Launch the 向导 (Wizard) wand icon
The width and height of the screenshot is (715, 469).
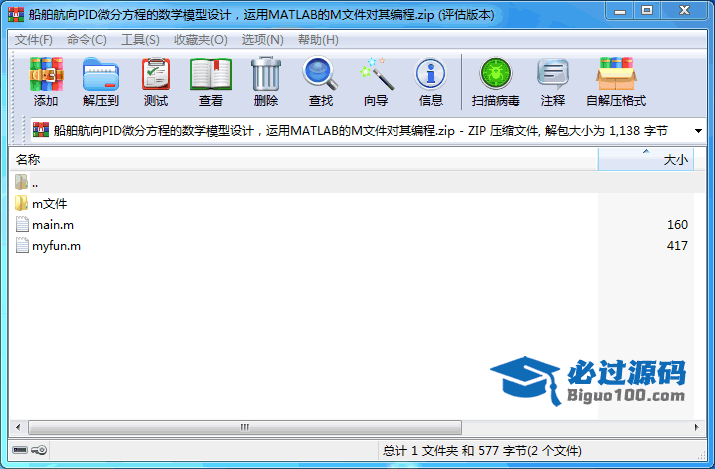click(376, 73)
